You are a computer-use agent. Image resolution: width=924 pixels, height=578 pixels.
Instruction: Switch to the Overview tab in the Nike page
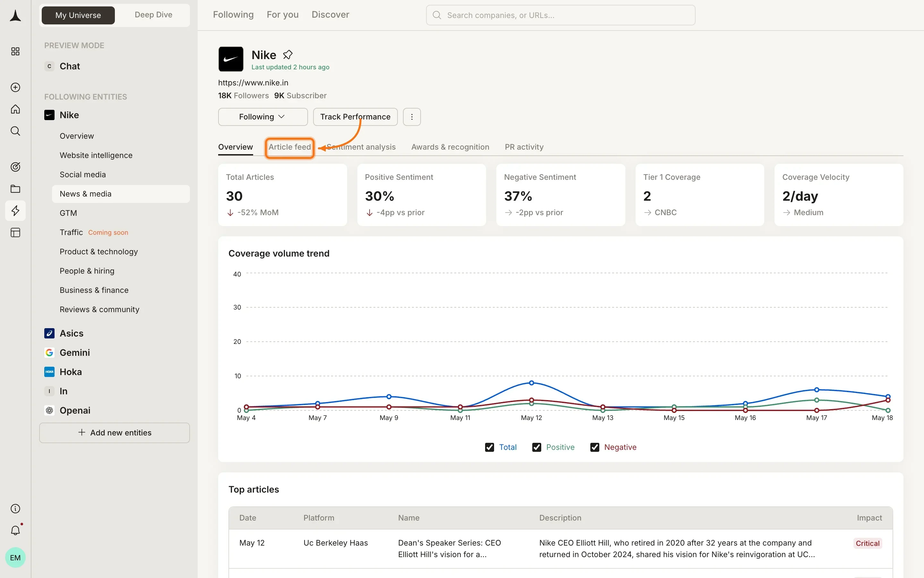point(235,147)
